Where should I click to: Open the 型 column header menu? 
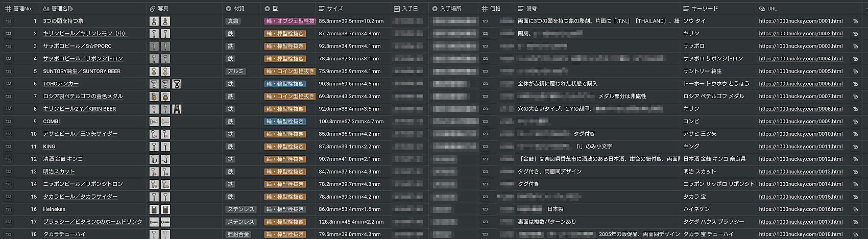point(268,9)
